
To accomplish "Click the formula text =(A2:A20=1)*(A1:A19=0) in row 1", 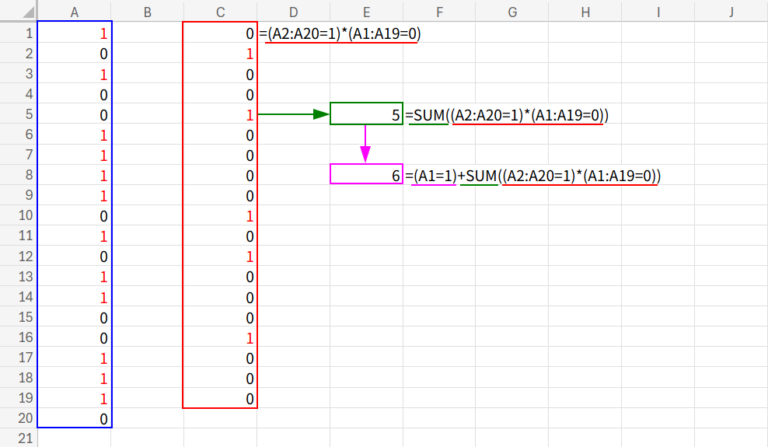I will 340,33.
